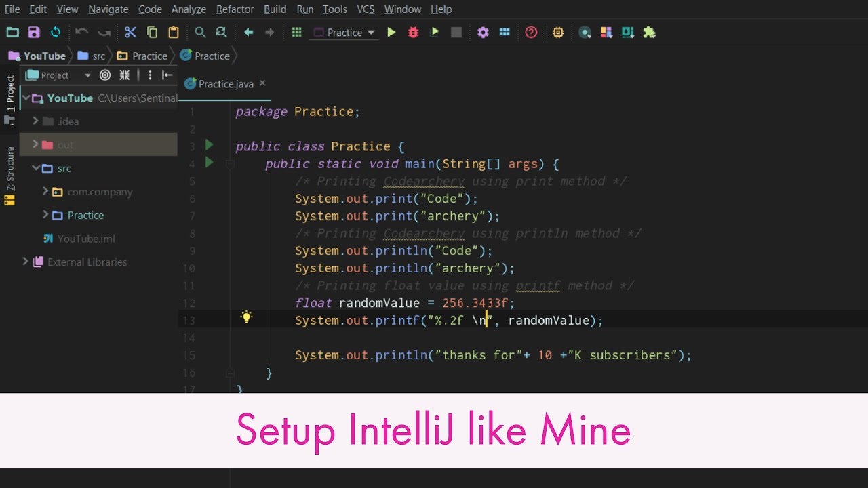Open the File menu
Viewport: 868px width, 488px height.
click(x=12, y=9)
